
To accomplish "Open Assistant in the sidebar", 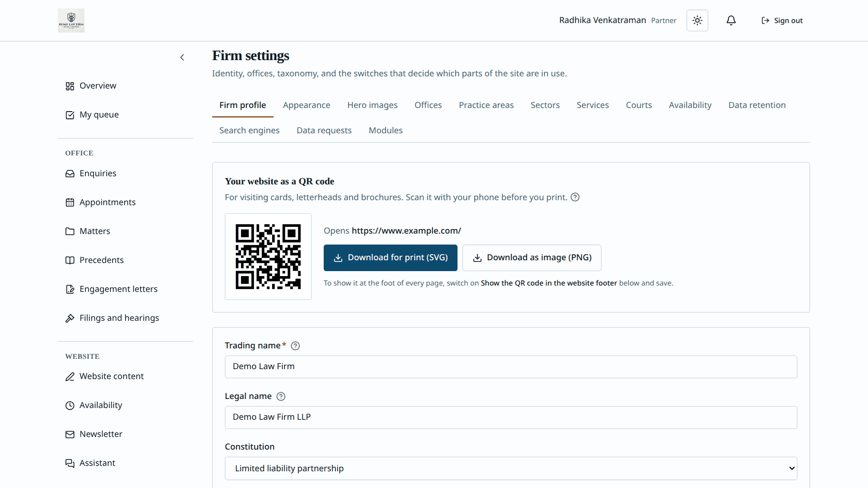I will point(125,463).
